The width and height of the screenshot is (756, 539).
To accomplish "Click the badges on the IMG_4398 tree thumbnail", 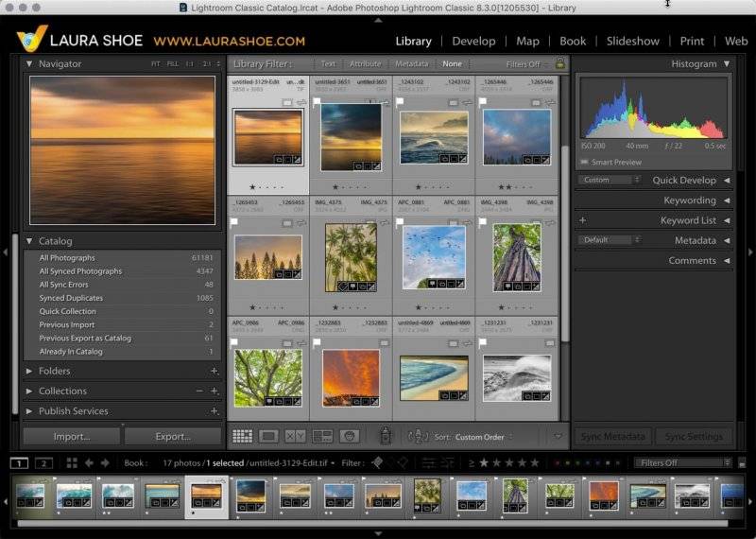I will 523,287.
